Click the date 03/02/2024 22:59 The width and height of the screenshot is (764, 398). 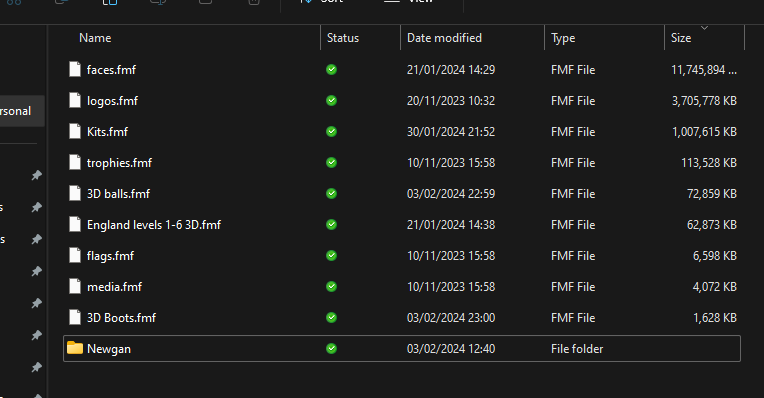click(x=451, y=194)
